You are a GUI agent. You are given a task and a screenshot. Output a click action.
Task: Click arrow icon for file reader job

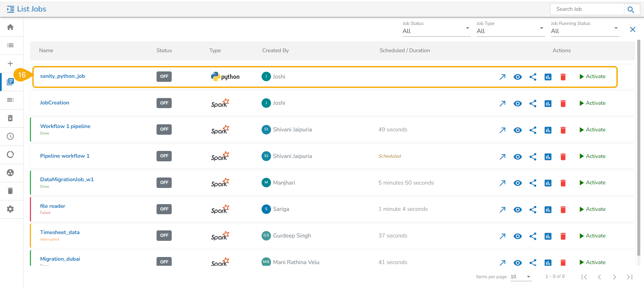click(x=502, y=210)
